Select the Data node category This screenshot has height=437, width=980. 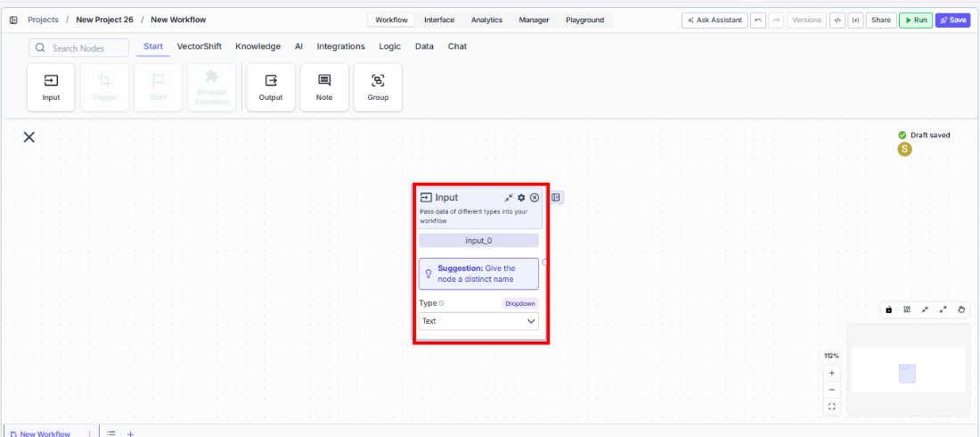tap(424, 46)
